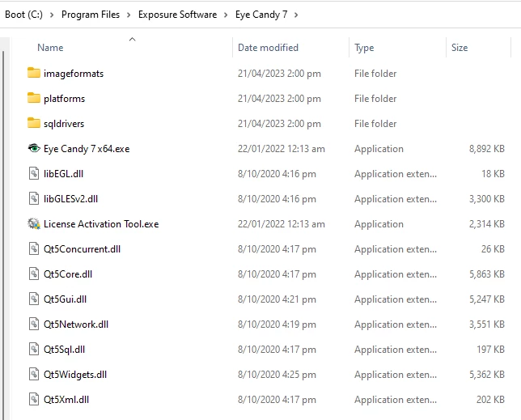Screen dimensions: 521x420
Task: Click the 202 KB size value
Action: pos(490,400)
